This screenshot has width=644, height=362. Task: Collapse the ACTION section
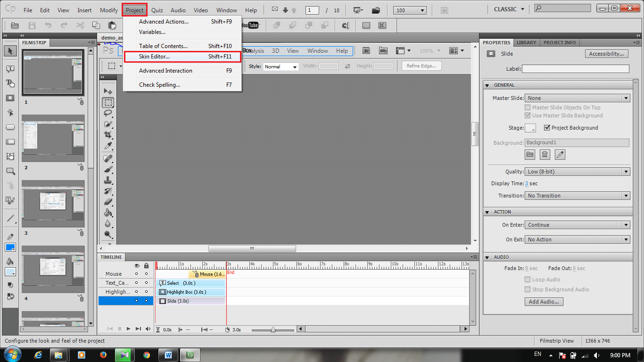pos(487,212)
